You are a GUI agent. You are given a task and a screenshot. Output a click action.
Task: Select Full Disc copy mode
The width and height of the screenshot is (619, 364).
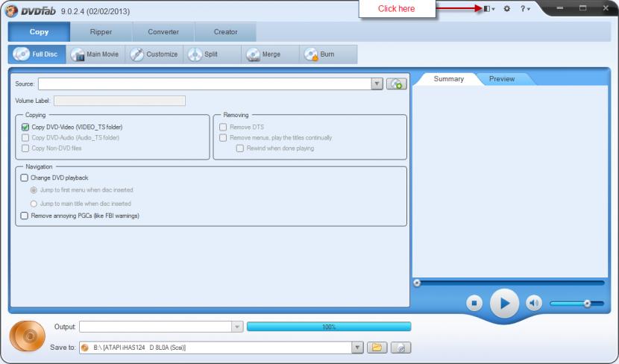(37, 54)
